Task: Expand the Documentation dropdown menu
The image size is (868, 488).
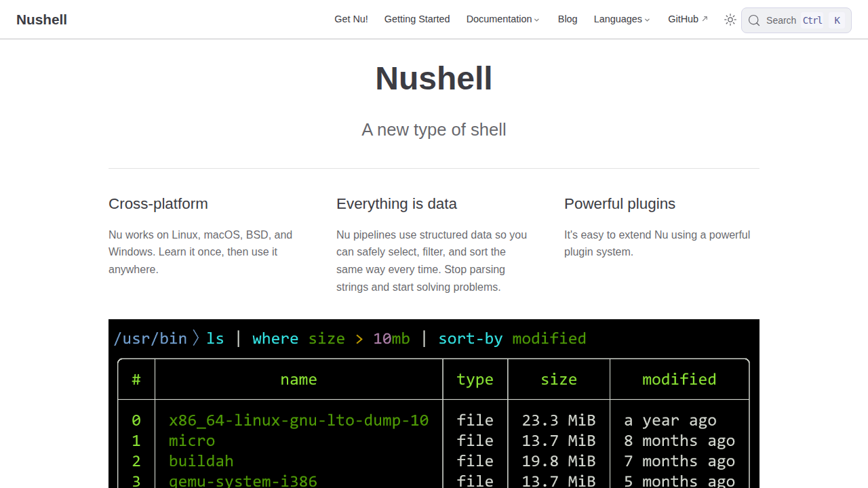Action: click(502, 19)
